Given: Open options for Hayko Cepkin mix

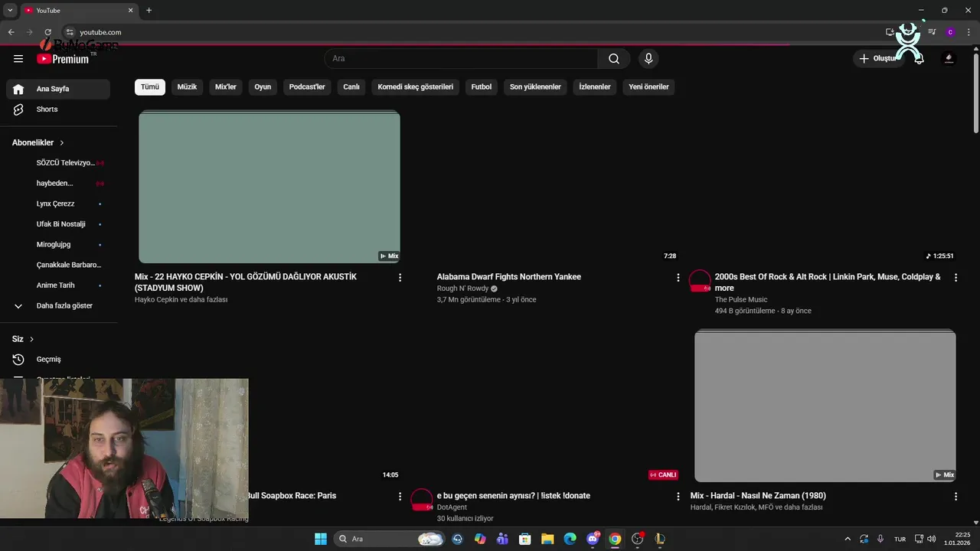Looking at the screenshot, I should click(x=400, y=278).
